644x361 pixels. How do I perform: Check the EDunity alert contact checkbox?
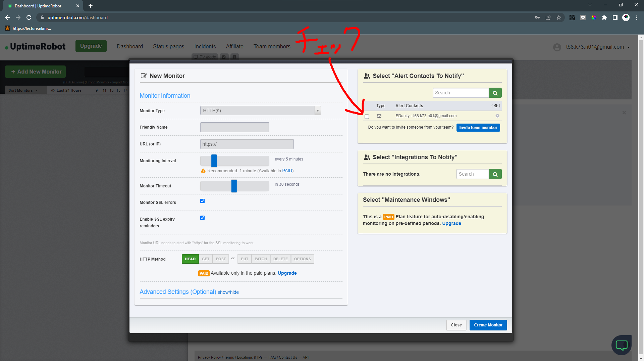[x=367, y=117]
